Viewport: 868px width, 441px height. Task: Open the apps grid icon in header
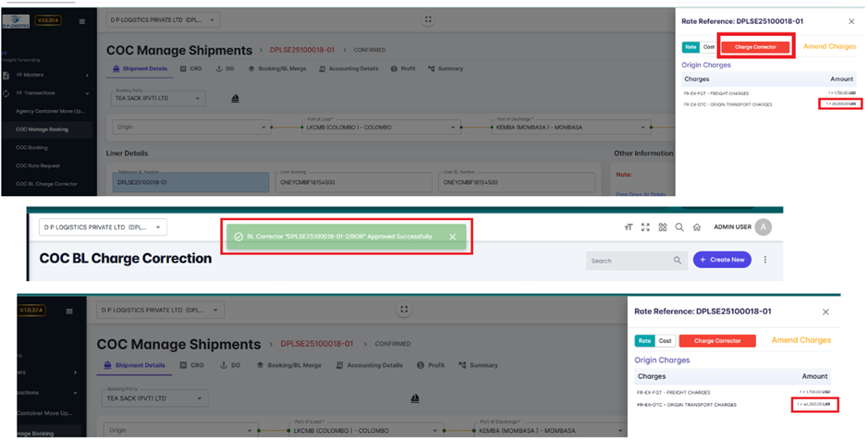(662, 227)
